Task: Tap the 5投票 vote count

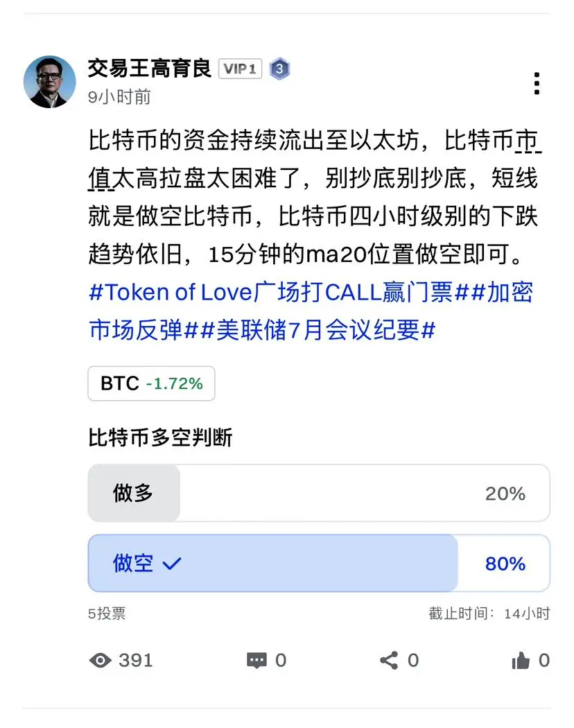Action: tap(107, 614)
